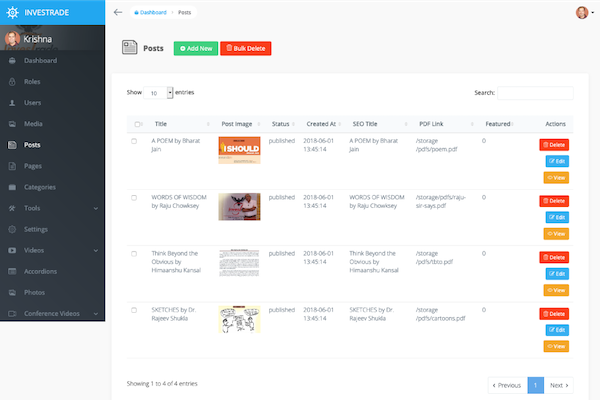
Task: Click the user avatar in top-right corner
Action: tap(583, 12)
